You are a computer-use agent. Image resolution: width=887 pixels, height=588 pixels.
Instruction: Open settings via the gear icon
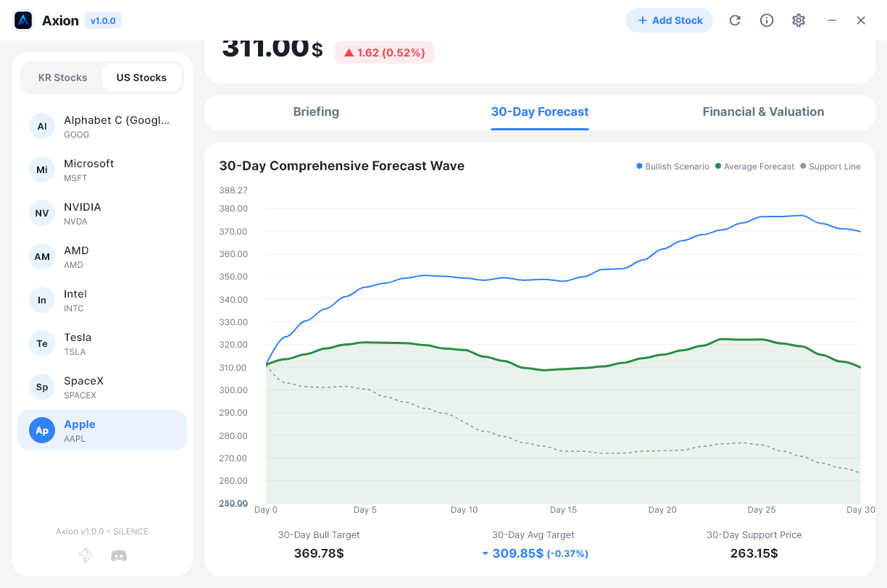click(x=799, y=20)
